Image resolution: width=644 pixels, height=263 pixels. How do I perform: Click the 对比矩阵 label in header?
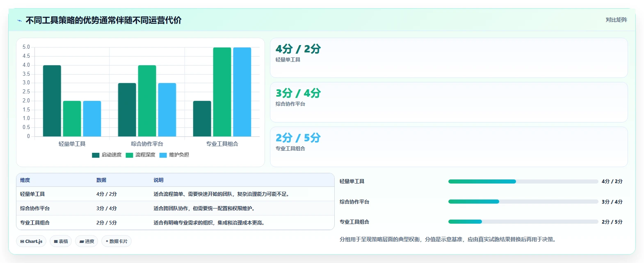[617, 20]
